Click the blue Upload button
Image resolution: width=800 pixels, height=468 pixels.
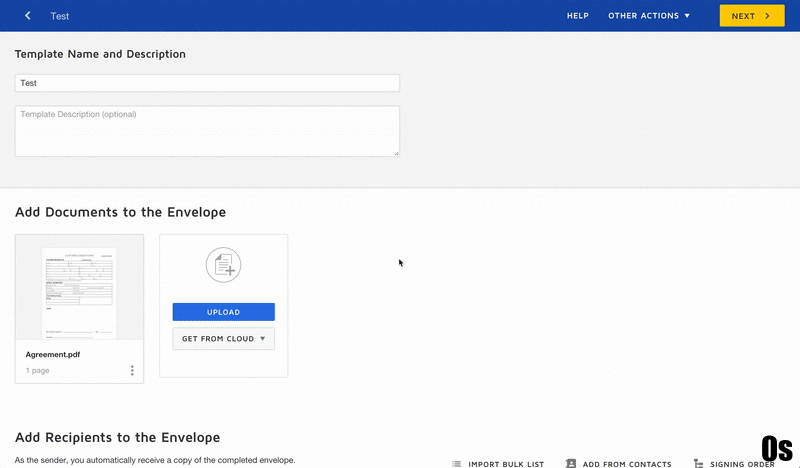tap(223, 312)
